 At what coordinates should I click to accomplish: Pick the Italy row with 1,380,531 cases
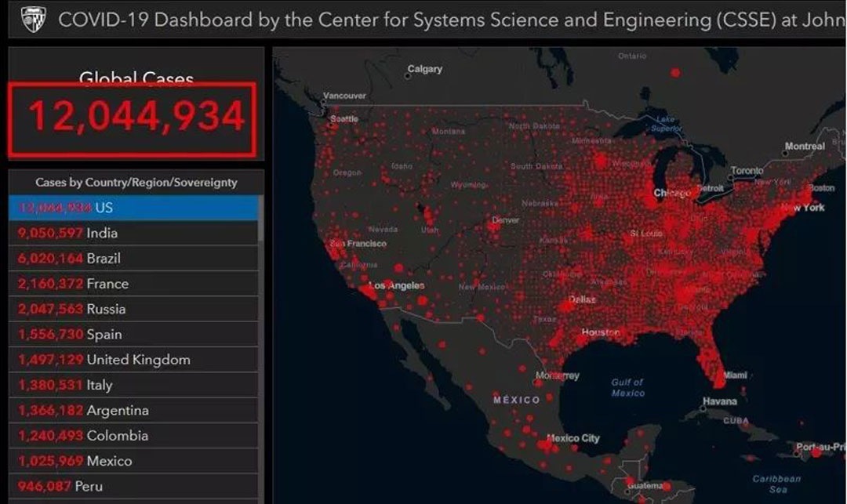click(133, 386)
